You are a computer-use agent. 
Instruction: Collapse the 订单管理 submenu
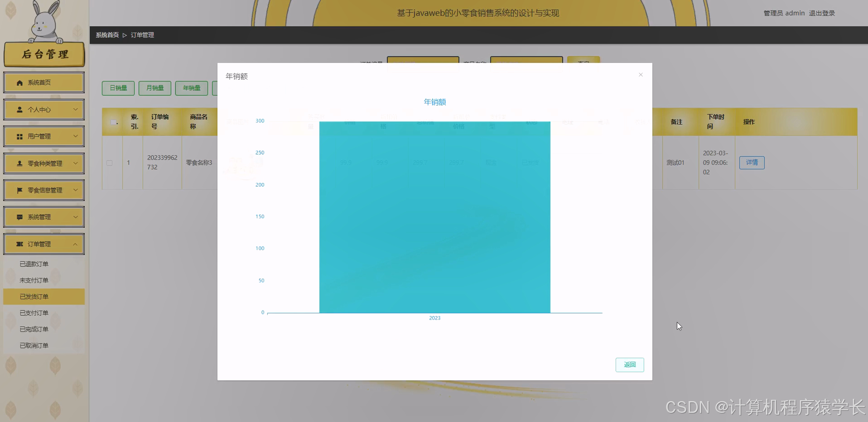pyautogui.click(x=43, y=244)
